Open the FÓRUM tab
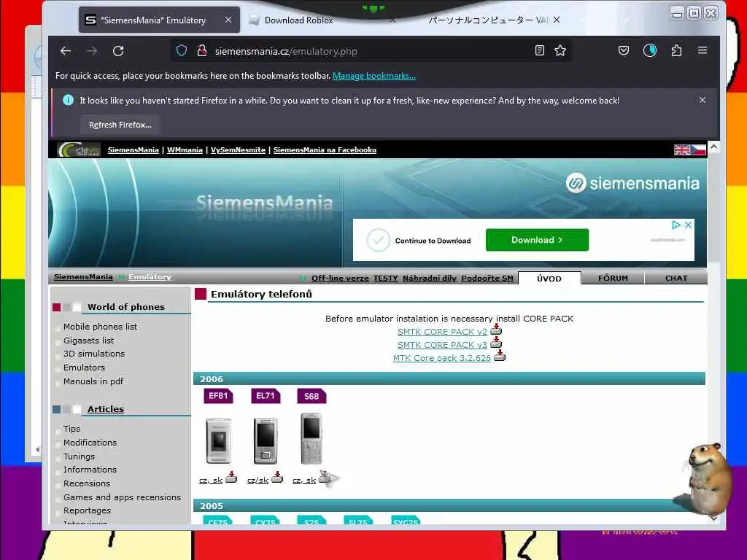 613,278
